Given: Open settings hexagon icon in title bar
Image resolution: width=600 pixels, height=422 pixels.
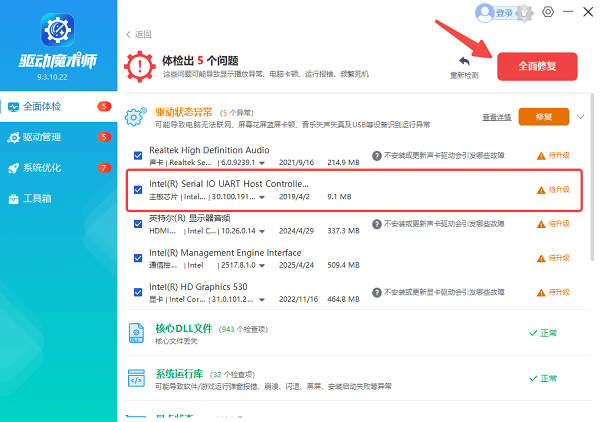Looking at the screenshot, I should [x=548, y=12].
